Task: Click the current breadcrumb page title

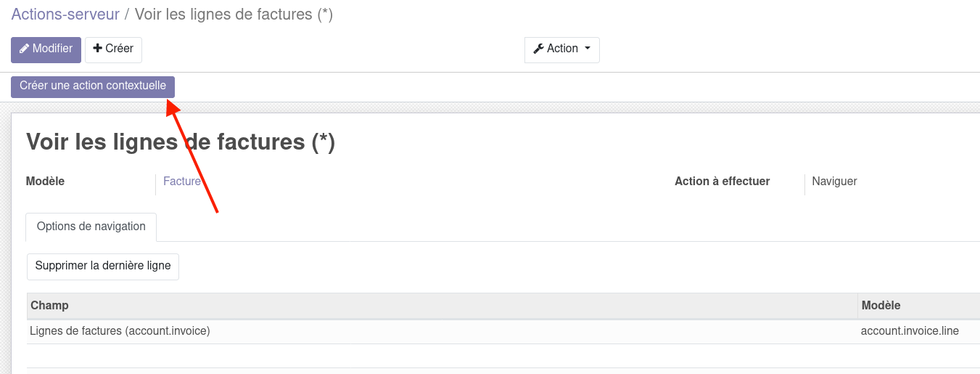Action: tap(234, 15)
